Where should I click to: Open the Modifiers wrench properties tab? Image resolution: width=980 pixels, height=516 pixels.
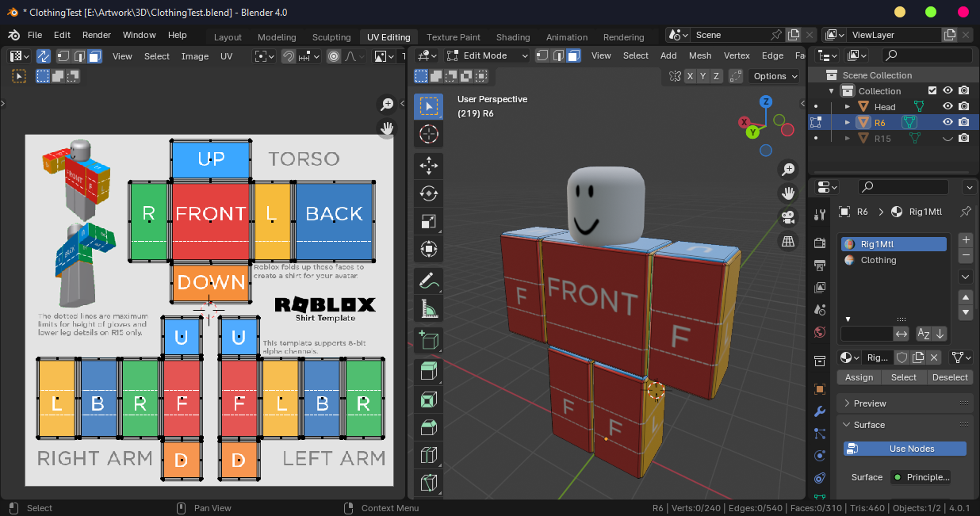click(x=820, y=411)
